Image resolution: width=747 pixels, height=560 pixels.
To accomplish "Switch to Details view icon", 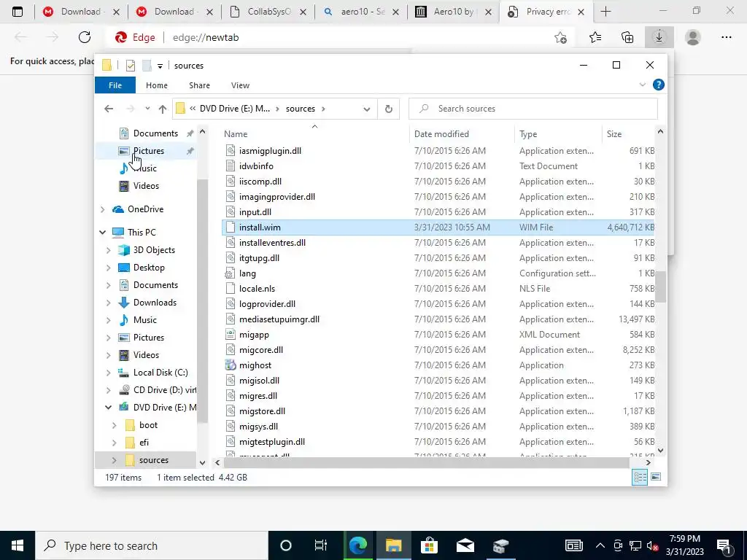I will (640, 477).
